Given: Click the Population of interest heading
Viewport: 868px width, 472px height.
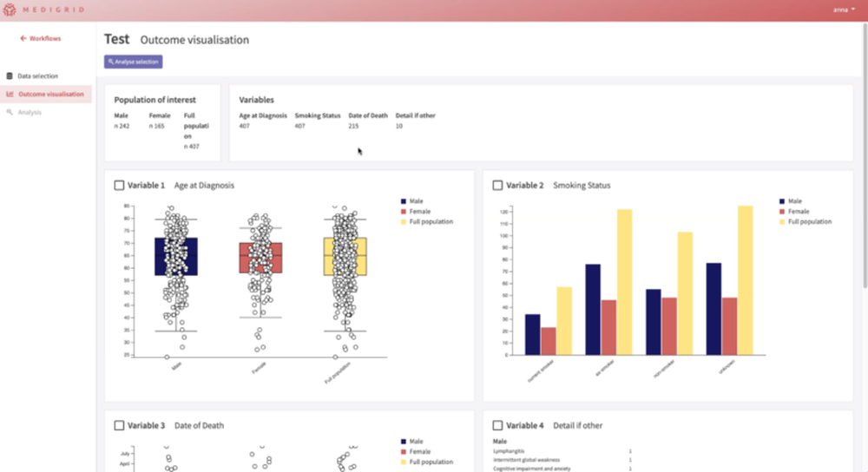Looking at the screenshot, I should 155,100.
